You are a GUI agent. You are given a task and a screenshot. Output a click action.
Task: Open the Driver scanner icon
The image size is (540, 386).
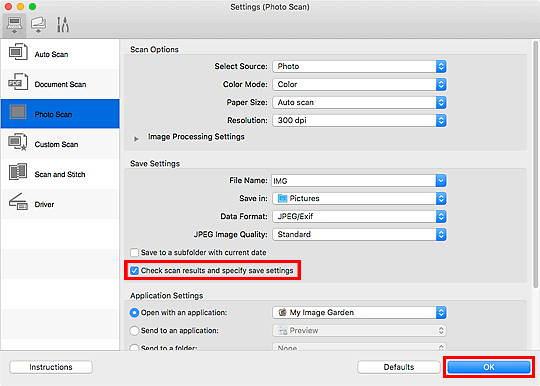coord(18,202)
